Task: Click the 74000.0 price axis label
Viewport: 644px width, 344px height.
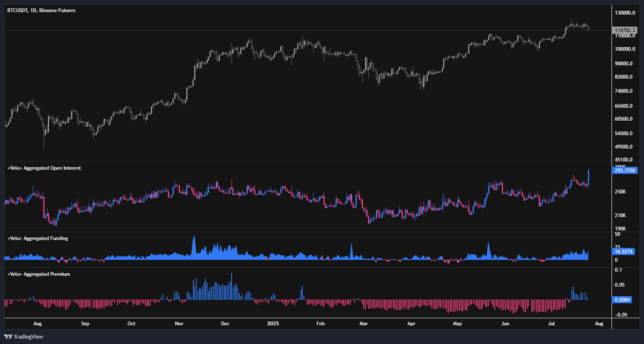Action: pos(624,92)
